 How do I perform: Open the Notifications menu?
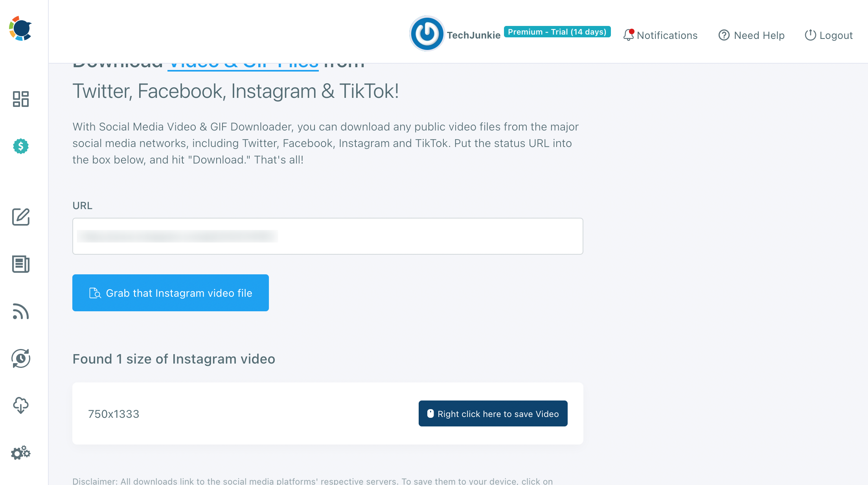click(667, 35)
